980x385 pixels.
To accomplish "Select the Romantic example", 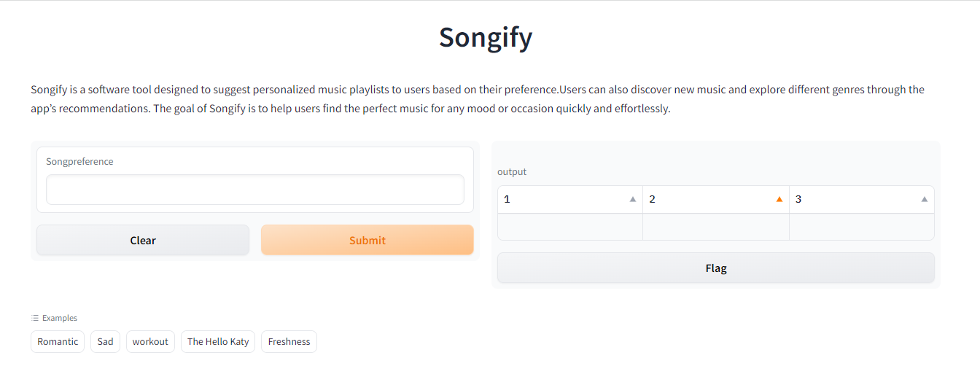I will click(x=58, y=341).
